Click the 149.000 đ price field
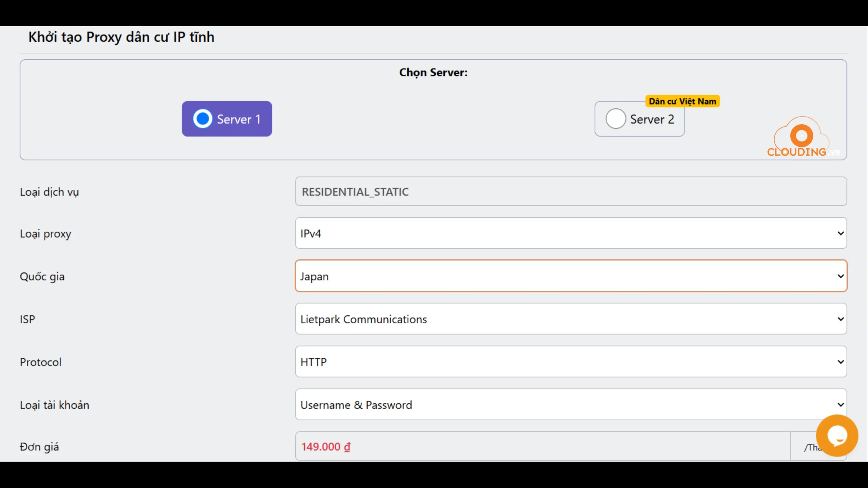The height and width of the screenshot is (488, 868). [542, 446]
